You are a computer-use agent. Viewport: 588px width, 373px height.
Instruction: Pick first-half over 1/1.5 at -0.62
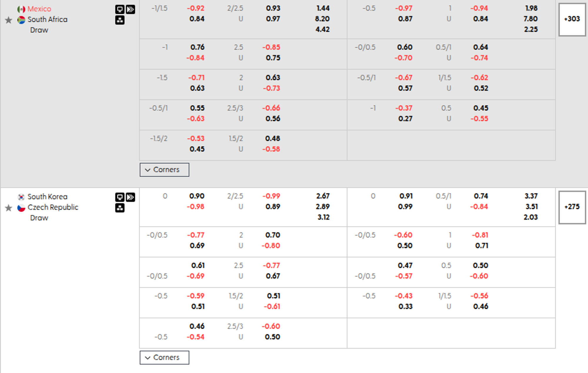tap(479, 78)
